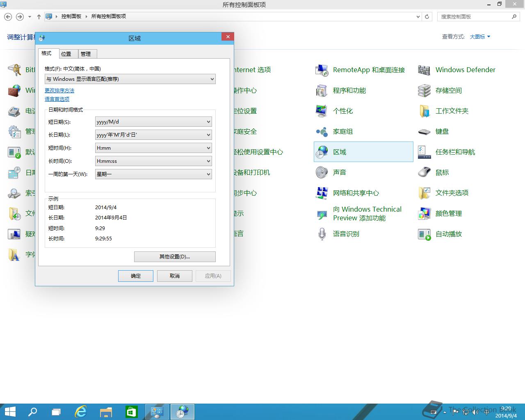Click the long date example 2014年9月4日
Screen dimensions: 525x420
click(111, 218)
